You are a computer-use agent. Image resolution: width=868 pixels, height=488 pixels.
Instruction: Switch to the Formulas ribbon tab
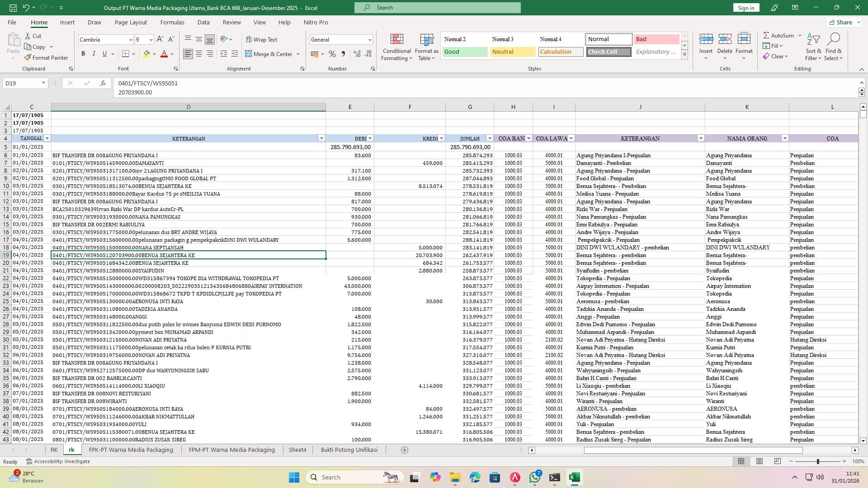point(172,22)
